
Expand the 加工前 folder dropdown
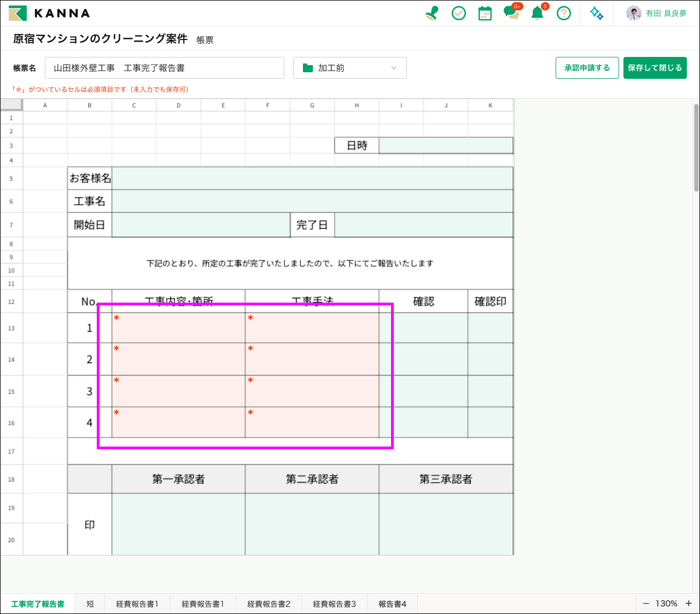pyautogui.click(x=349, y=68)
